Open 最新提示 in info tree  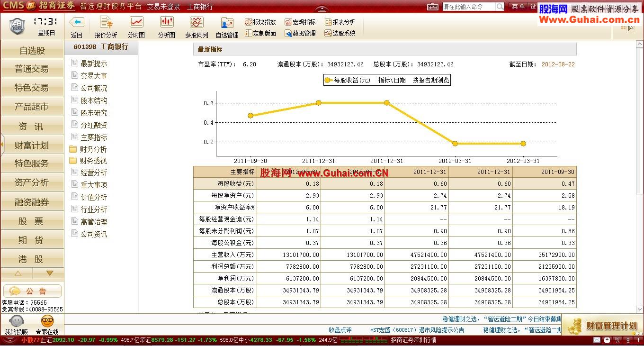pyautogui.click(x=94, y=64)
